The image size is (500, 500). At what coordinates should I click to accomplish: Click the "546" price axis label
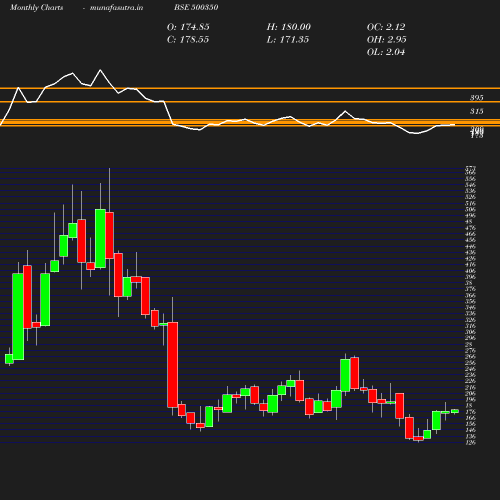tap(470, 185)
